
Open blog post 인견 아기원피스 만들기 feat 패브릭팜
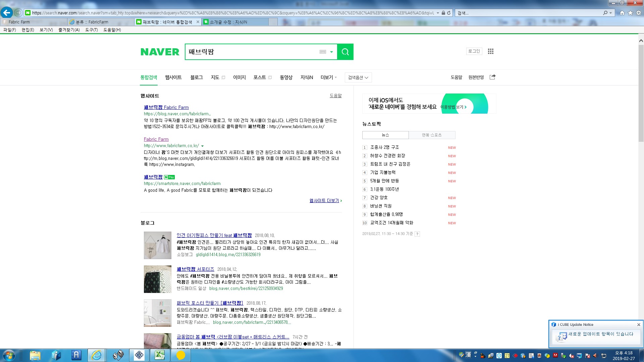click(x=214, y=236)
